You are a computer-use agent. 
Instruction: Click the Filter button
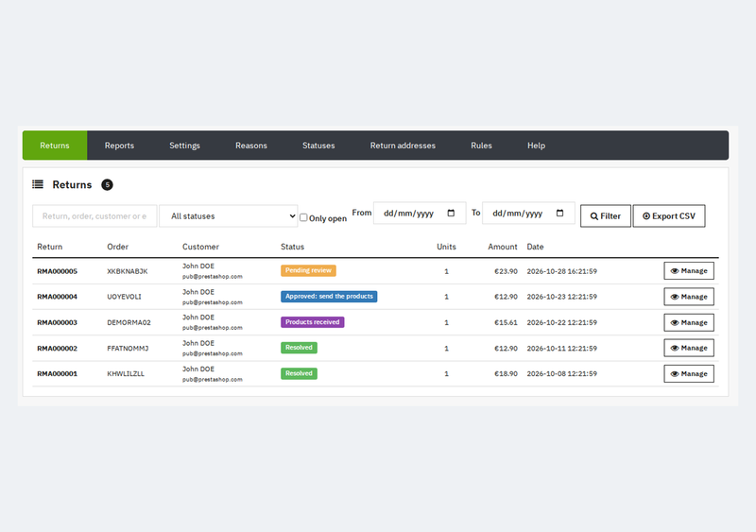606,216
